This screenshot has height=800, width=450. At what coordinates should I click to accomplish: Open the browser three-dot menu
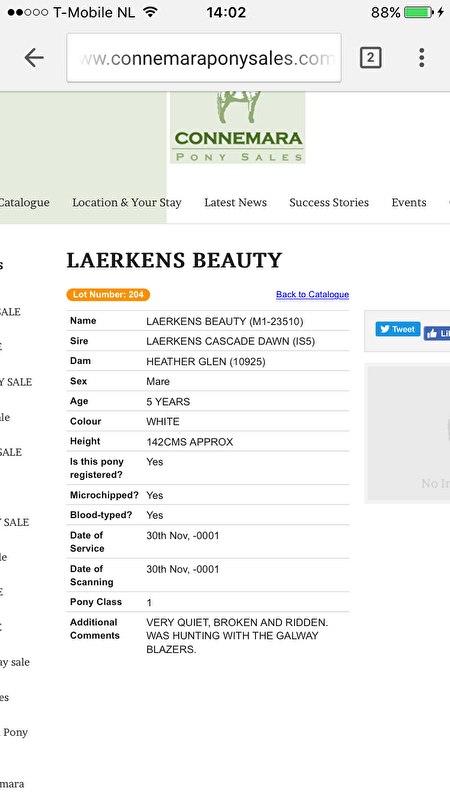coord(421,58)
